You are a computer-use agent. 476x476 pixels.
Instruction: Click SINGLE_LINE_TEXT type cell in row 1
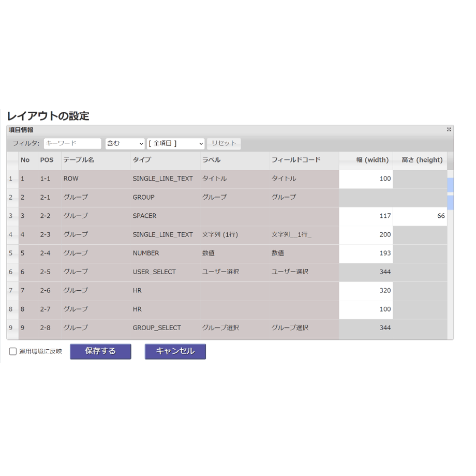point(166,179)
